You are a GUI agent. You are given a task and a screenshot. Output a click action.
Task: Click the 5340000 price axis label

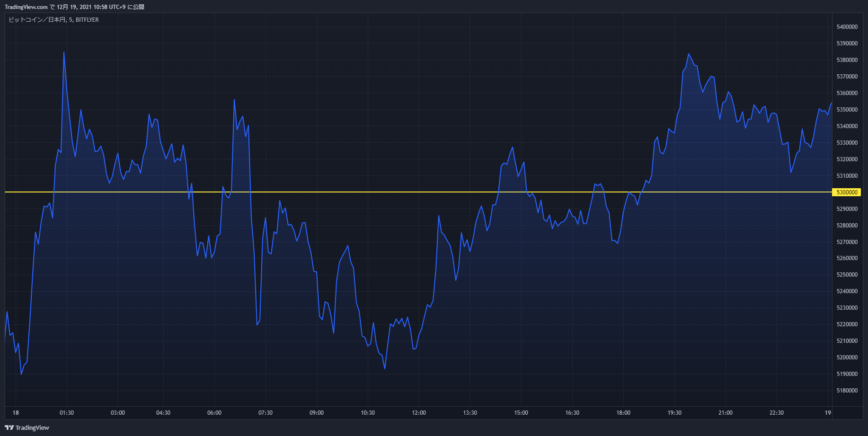tap(847, 126)
